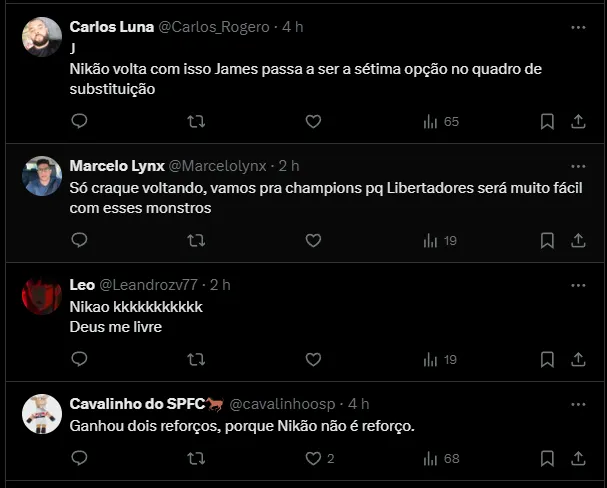Retweet Leo's Nikao tweet
607x488 pixels.
pyautogui.click(x=197, y=359)
